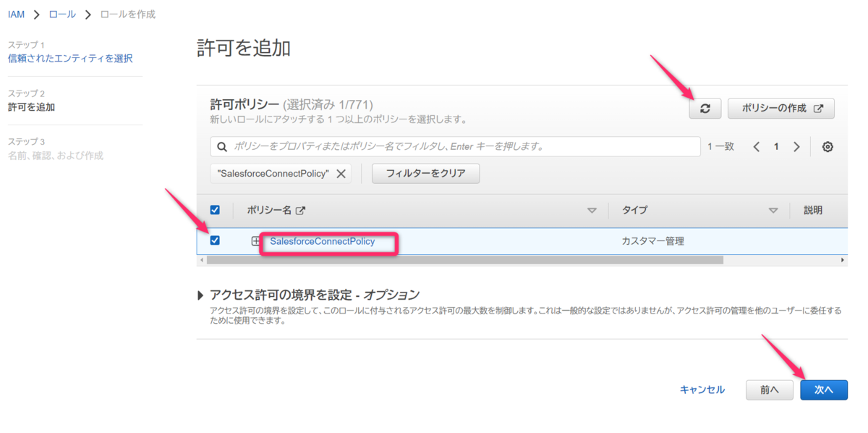Go to next page with the right arrow
The image size is (868, 433).
point(796,146)
